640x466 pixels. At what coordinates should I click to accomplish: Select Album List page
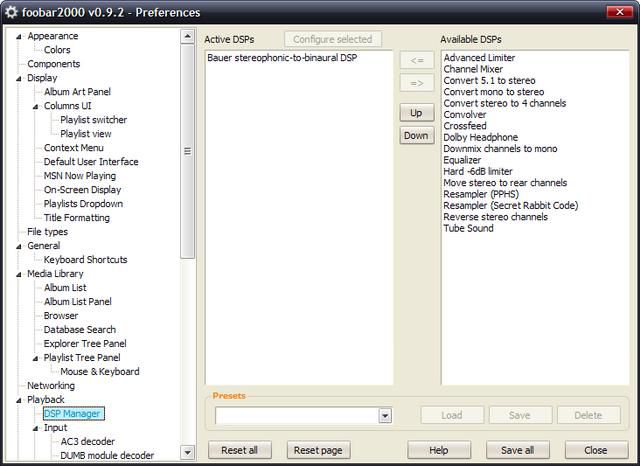point(65,288)
